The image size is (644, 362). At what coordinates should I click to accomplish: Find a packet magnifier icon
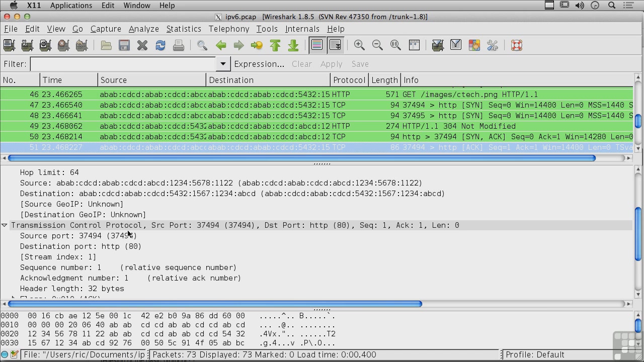tap(202, 45)
